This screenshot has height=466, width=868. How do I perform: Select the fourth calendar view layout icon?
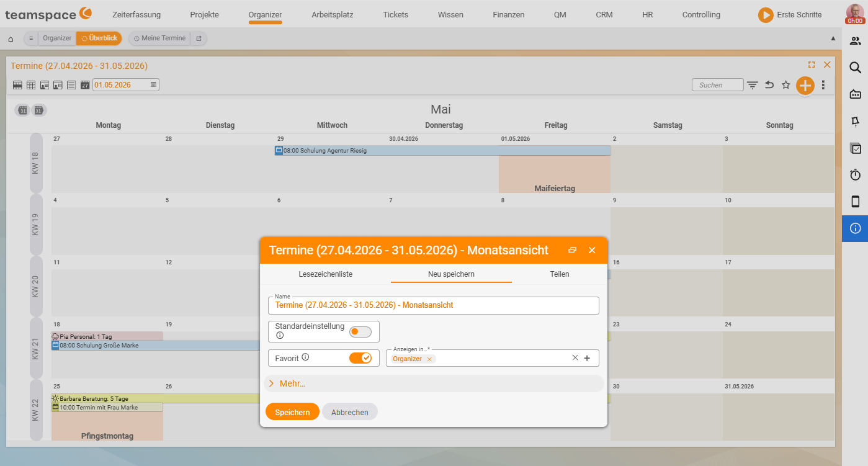click(58, 85)
